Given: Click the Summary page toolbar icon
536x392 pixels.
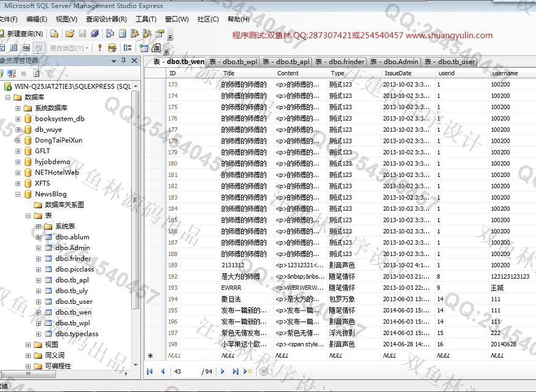Looking at the screenshot, I should [x=123, y=34].
